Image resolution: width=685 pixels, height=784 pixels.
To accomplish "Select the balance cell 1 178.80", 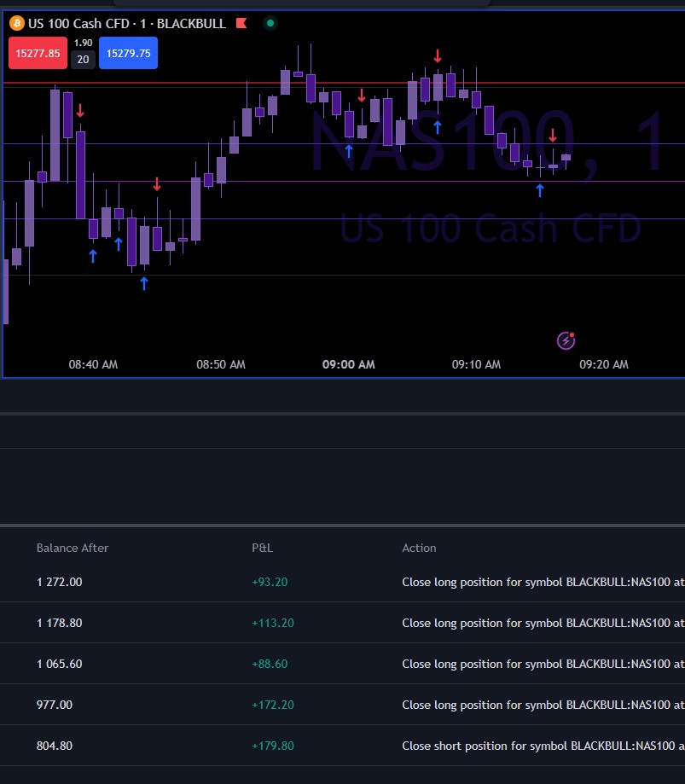I will pos(60,623).
